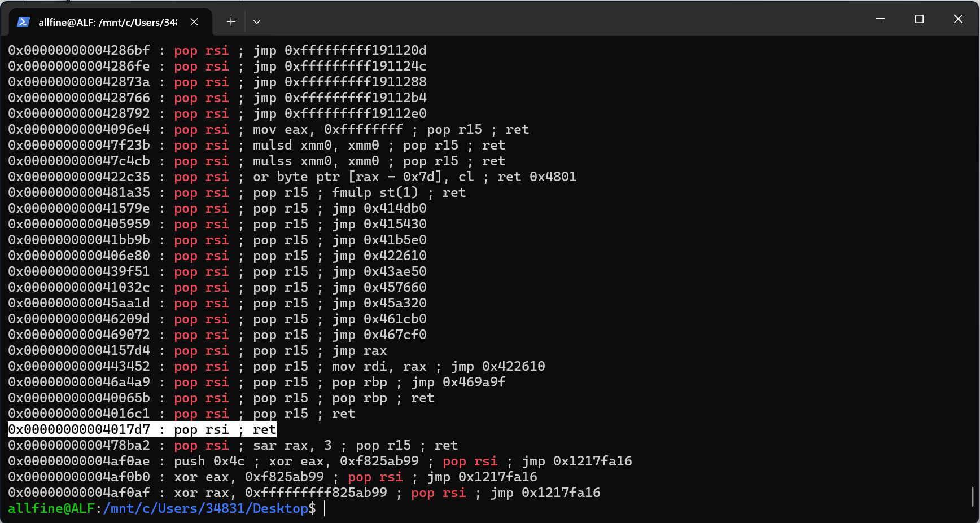This screenshot has height=523, width=980.
Task: Click jmp target 0x467cf0
Action: [395, 335]
